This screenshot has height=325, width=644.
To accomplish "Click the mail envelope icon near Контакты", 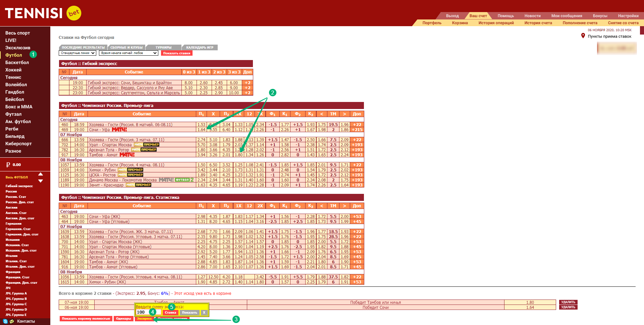I will click(12, 321).
